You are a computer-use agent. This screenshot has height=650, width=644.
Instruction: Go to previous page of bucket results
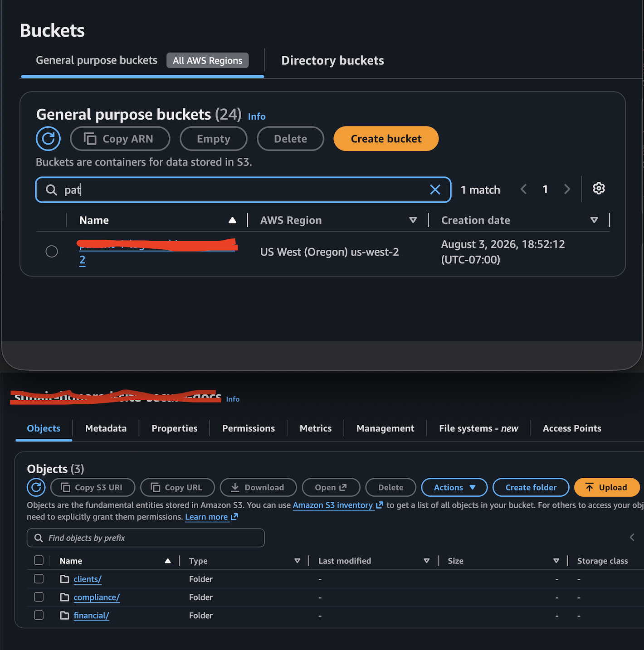pyautogui.click(x=524, y=189)
